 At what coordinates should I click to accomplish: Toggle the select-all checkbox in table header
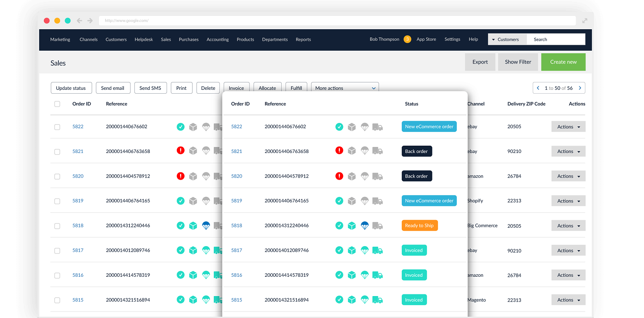(57, 104)
